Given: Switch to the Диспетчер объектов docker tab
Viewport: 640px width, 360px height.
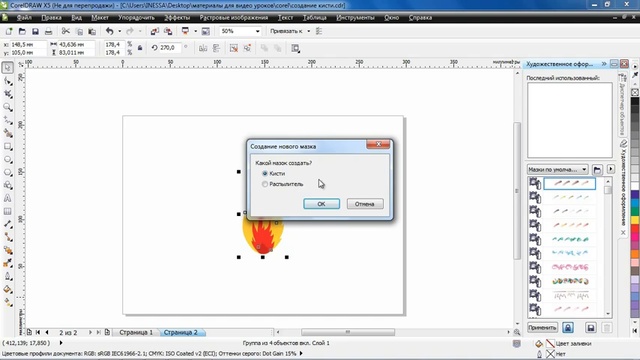Looking at the screenshot, I should pyautogui.click(x=622, y=106).
